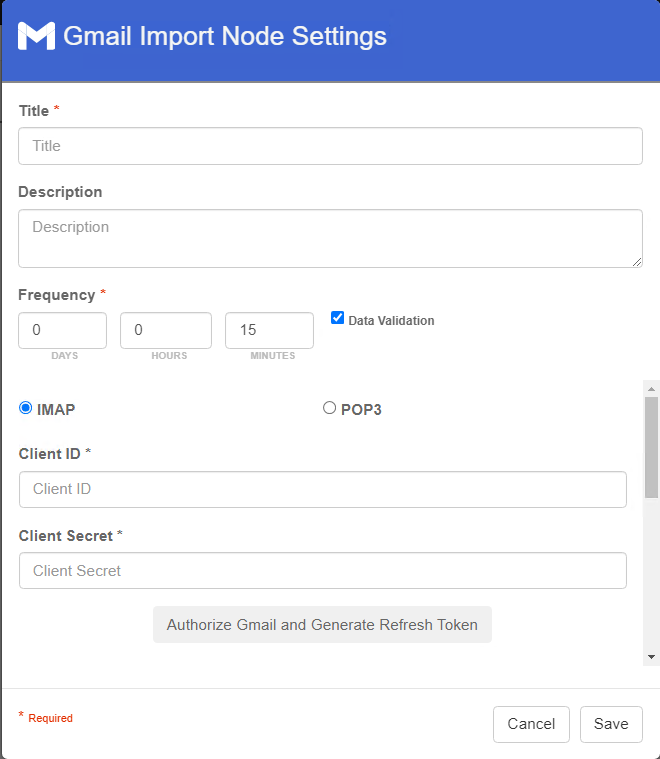Click the Gmail envelope logo in header
Screen dimensions: 660x759
click(36, 36)
